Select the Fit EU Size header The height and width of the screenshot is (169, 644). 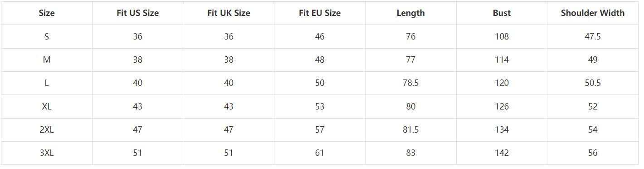[320, 13]
